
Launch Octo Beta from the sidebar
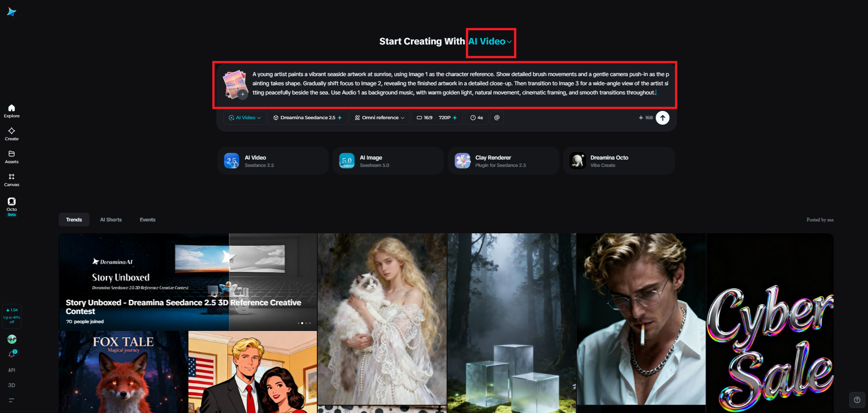[x=11, y=206]
